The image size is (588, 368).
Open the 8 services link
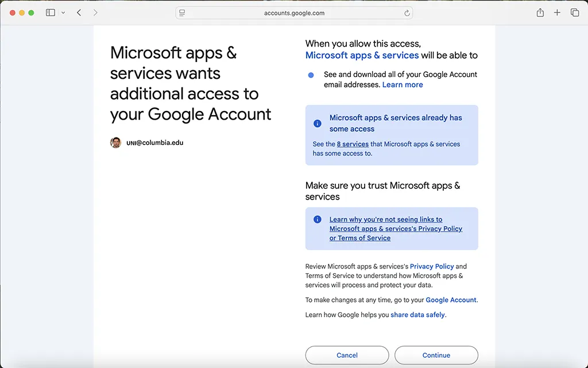point(353,144)
